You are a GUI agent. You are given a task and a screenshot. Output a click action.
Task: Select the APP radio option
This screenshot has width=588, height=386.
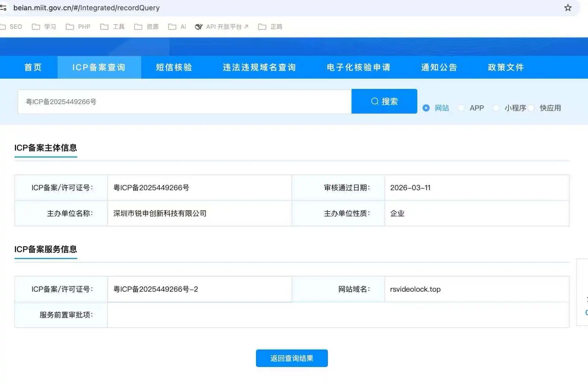point(461,108)
